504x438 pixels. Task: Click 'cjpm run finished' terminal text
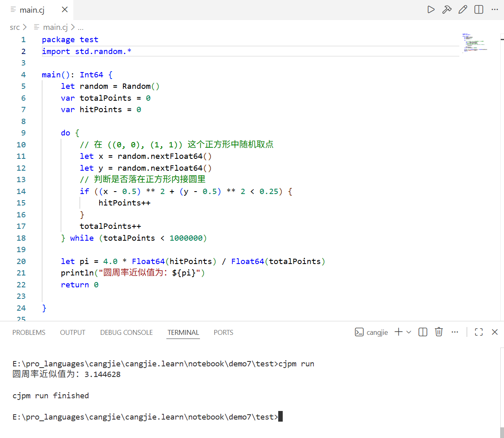click(x=50, y=395)
